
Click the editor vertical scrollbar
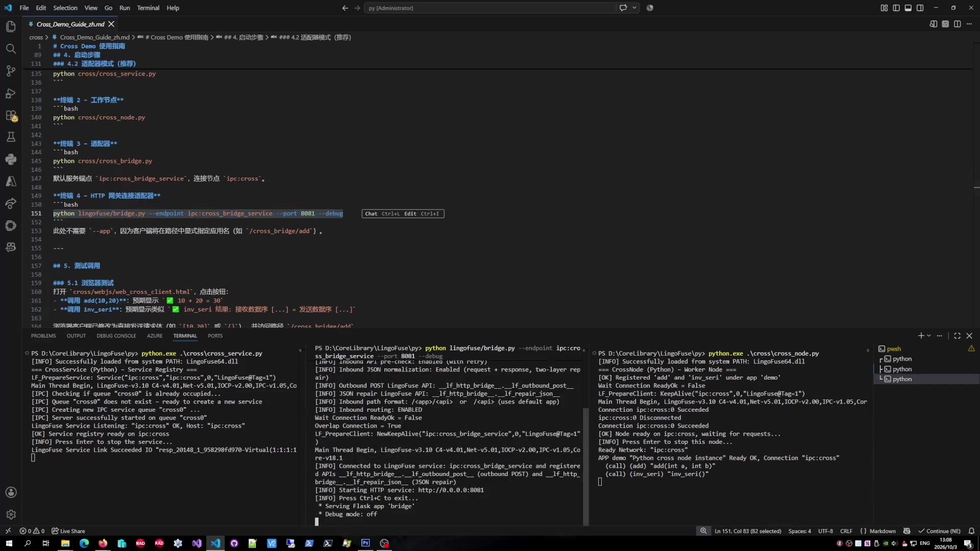(x=976, y=184)
